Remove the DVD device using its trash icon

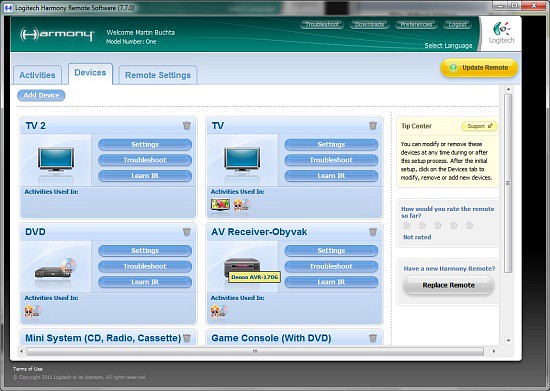pyautogui.click(x=187, y=231)
